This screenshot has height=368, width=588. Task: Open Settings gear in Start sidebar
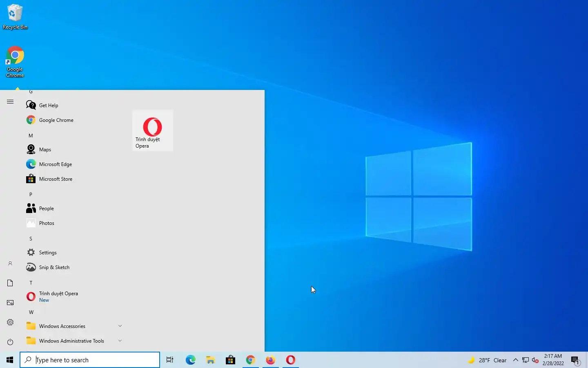10,322
